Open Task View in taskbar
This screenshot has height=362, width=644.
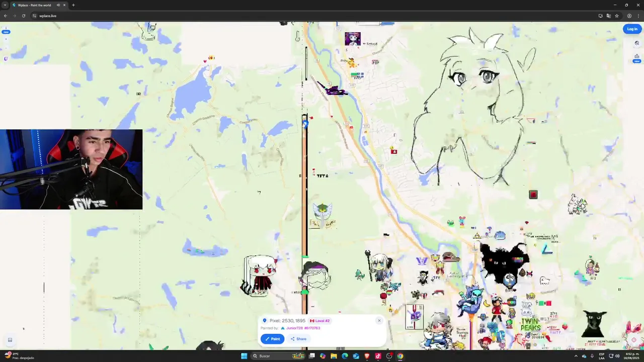(312, 356)
